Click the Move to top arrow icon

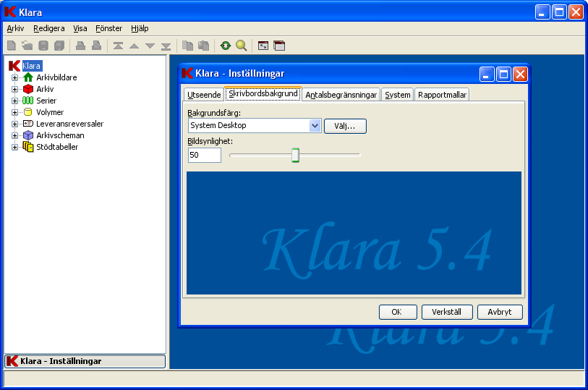click(x=118, y=46)
